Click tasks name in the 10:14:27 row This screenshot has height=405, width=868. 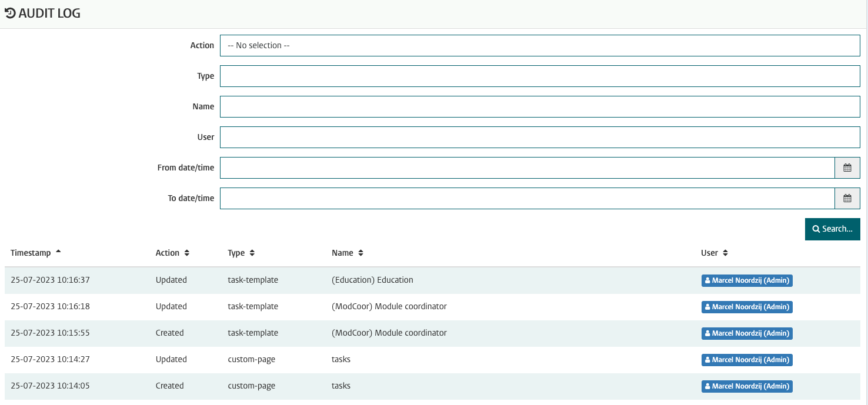point(341,359)
